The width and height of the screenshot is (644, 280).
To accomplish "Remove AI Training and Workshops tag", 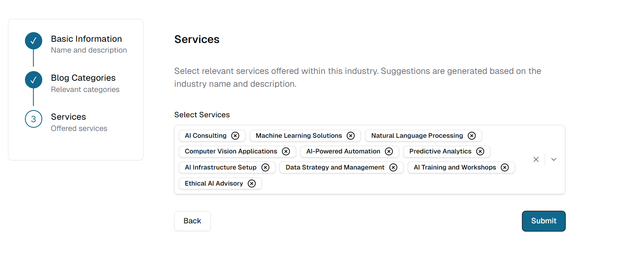I will [x=505, y=168].
